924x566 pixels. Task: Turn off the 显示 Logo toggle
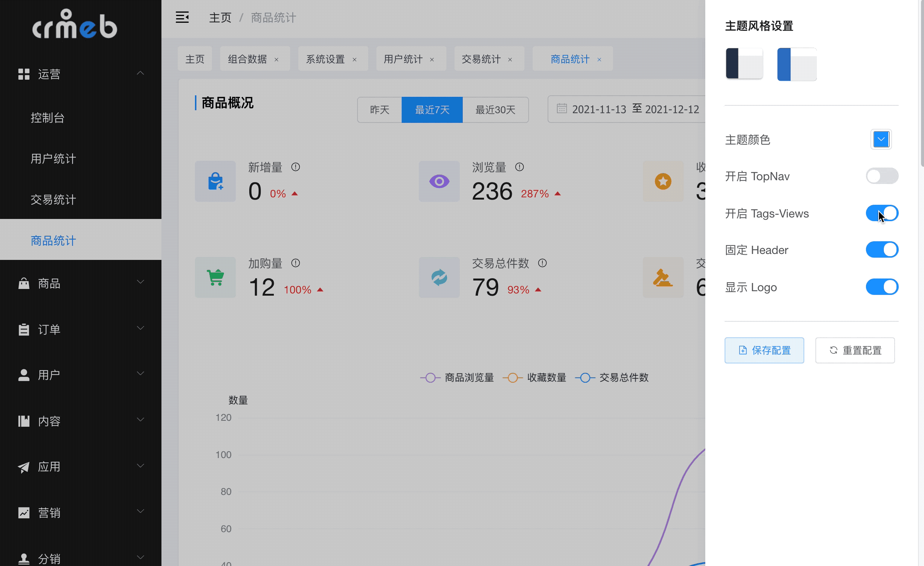(882, 287)
